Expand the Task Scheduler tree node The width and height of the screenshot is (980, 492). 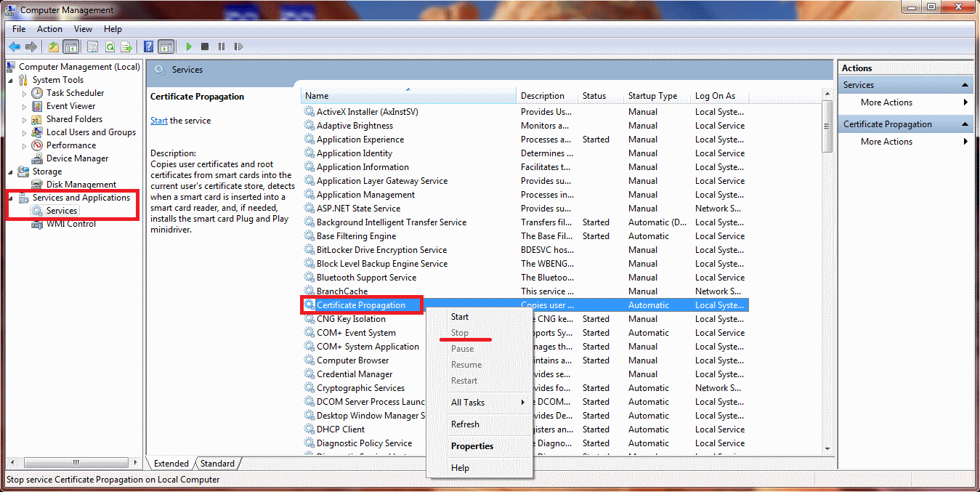(24, 93)
